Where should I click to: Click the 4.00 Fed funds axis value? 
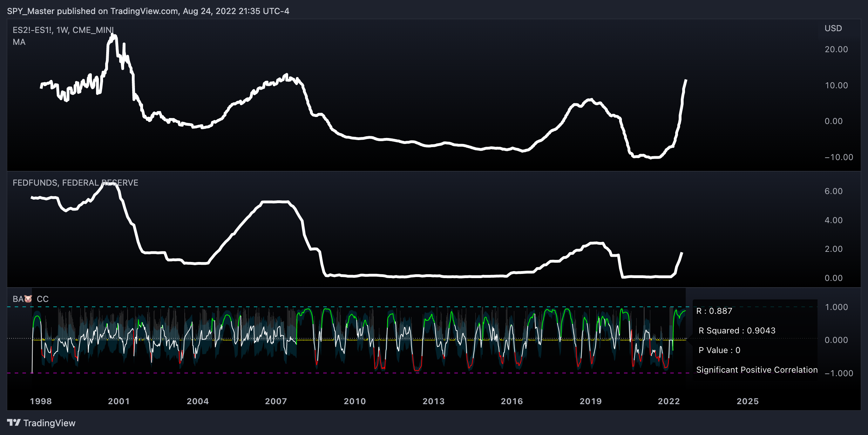point(833,220)
